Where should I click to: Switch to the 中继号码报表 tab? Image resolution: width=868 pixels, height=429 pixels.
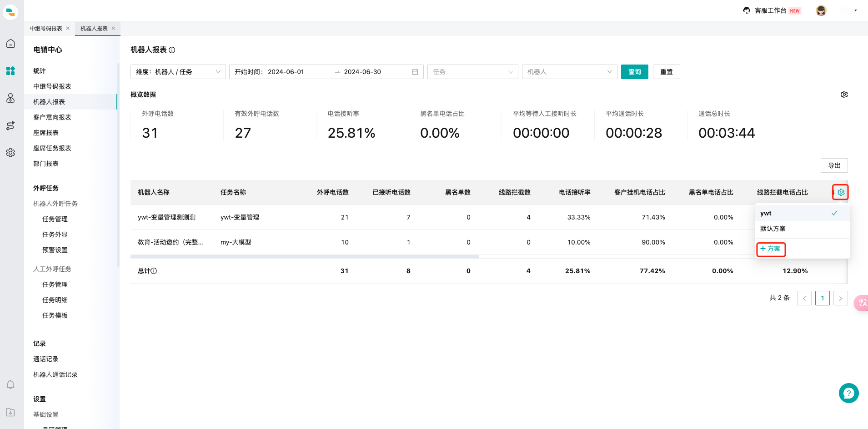[46, 29]
